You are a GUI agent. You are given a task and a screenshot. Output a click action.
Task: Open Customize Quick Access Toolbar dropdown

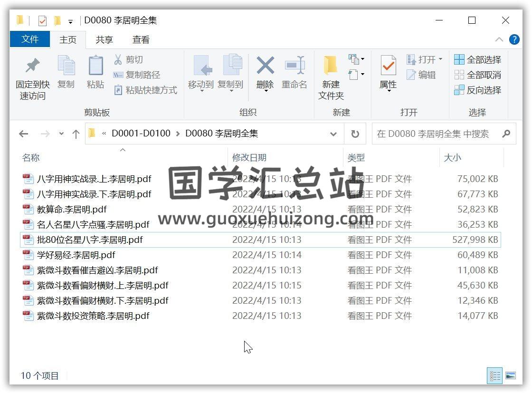pyautogui.click(x=70, y=22)
